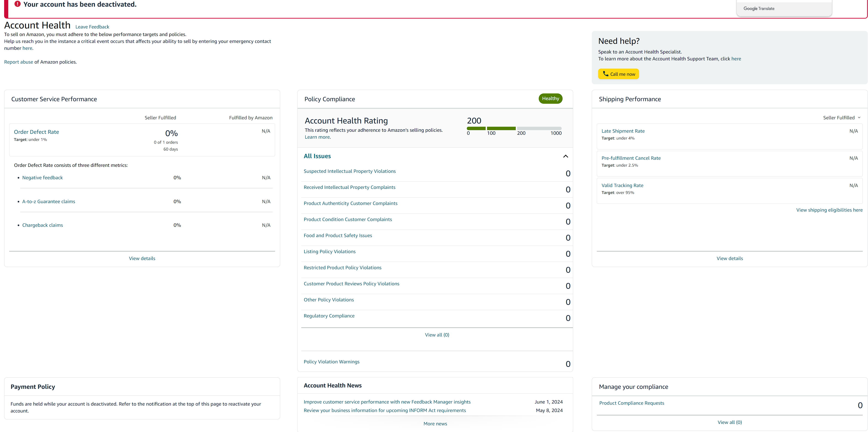Open Late Shipment Rate metric
The width and height of the screenshot is (868, 432).
[623, 131]
